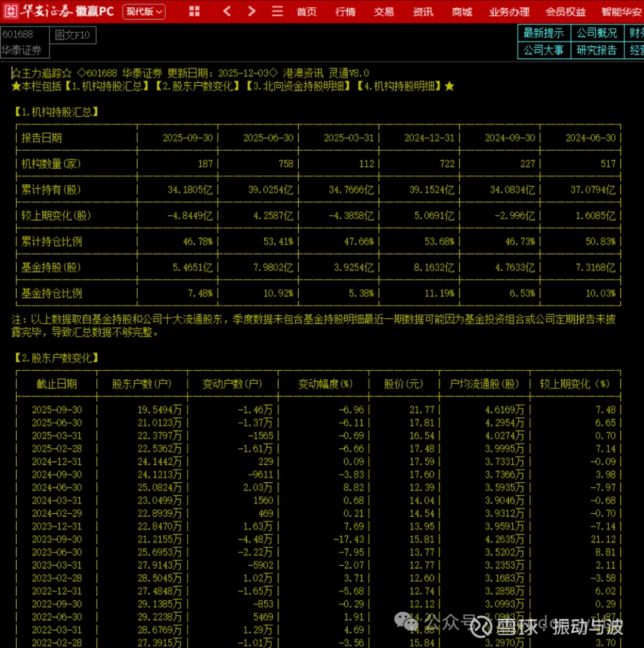Open the 资讯 menu
644x648 pixels.
click(423, 11)
